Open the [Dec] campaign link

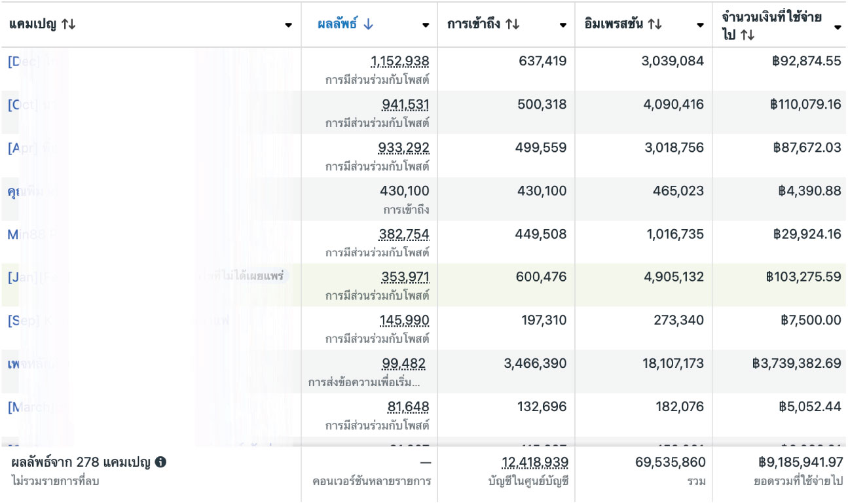click(24, 62)
